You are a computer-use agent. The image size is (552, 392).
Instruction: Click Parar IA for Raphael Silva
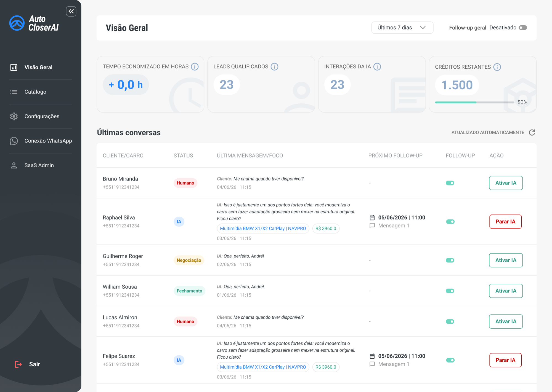pos(505,222)
